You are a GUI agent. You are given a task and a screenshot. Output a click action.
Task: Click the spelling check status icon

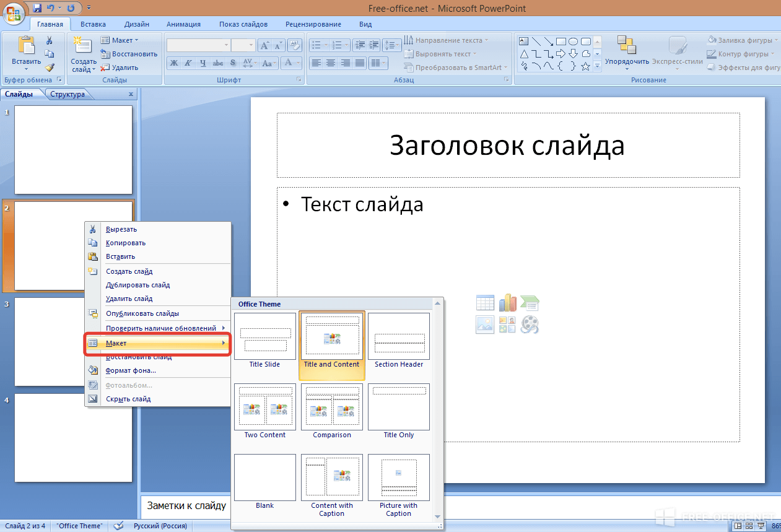pos(118,526)
